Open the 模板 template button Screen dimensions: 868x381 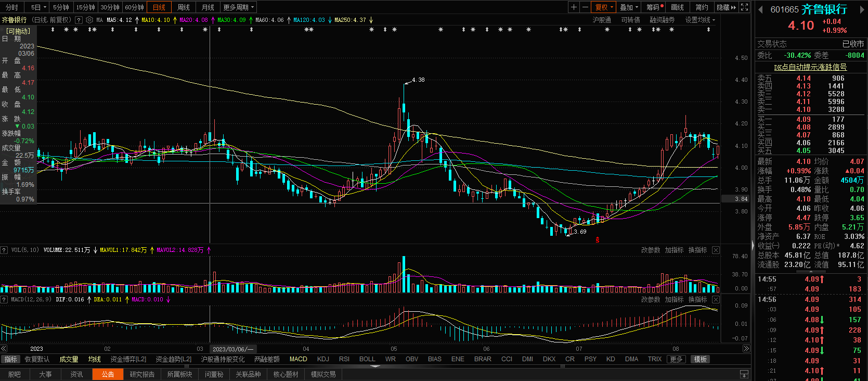pos(700,359)
